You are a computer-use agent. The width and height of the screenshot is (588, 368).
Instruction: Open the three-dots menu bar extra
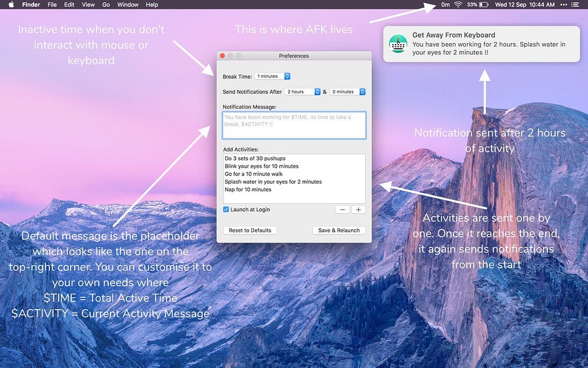coord(564,5)
